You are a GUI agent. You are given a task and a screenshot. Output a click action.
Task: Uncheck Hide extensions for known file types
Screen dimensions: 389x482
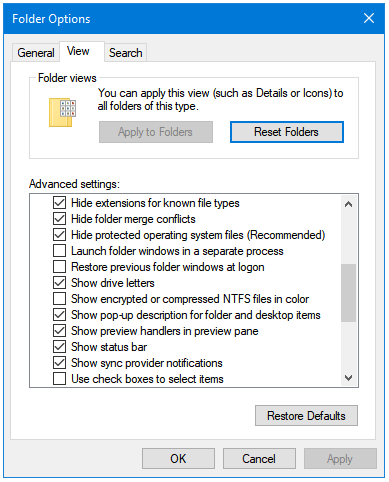pos(59,203)
